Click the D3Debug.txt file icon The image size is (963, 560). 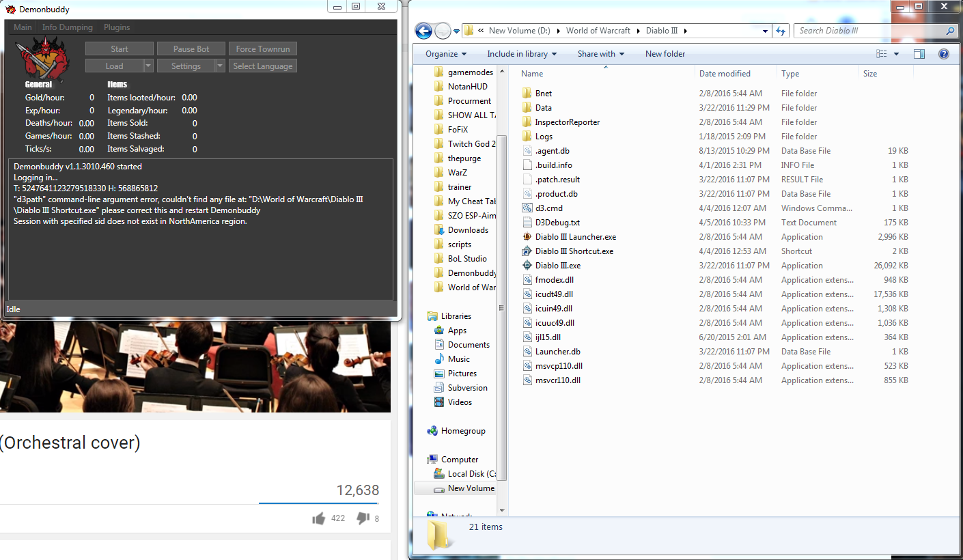pos(527,223)
